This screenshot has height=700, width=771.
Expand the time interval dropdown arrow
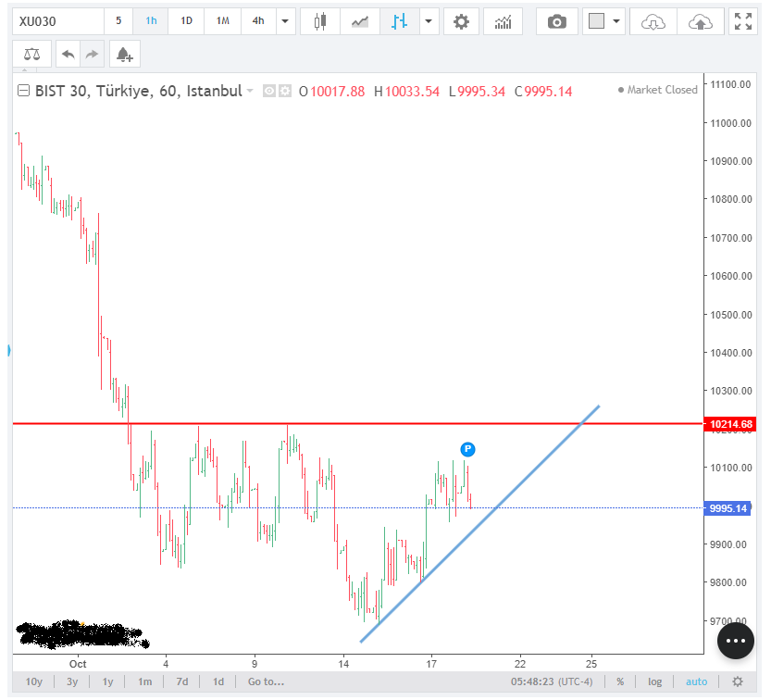[x=285, y=20]
